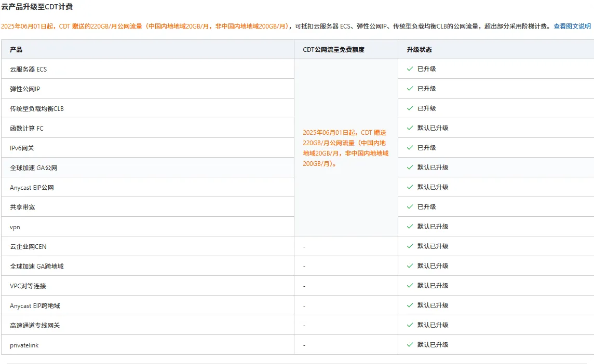594x364 pixels.
Task: Select the 共享带宽 product cell
Action: [148, 206]
